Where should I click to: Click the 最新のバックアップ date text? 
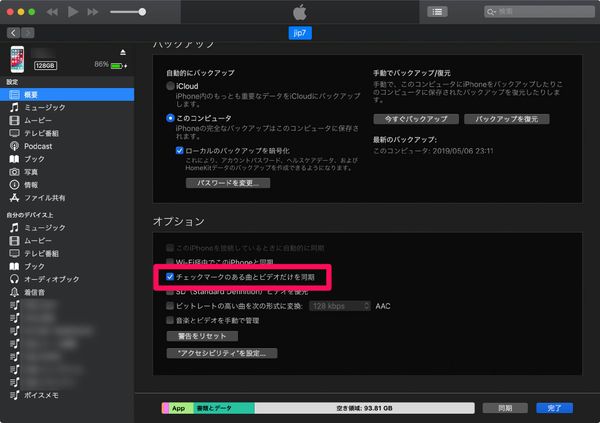(x=433, y=151)
